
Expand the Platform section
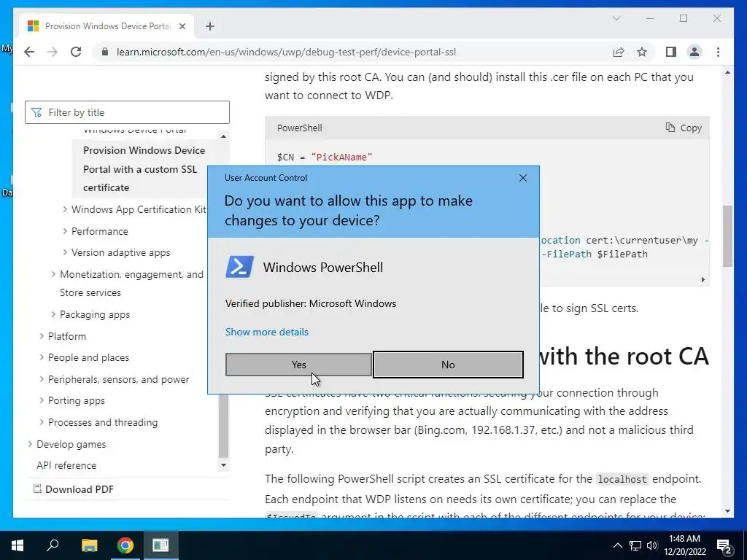[42, 335]
